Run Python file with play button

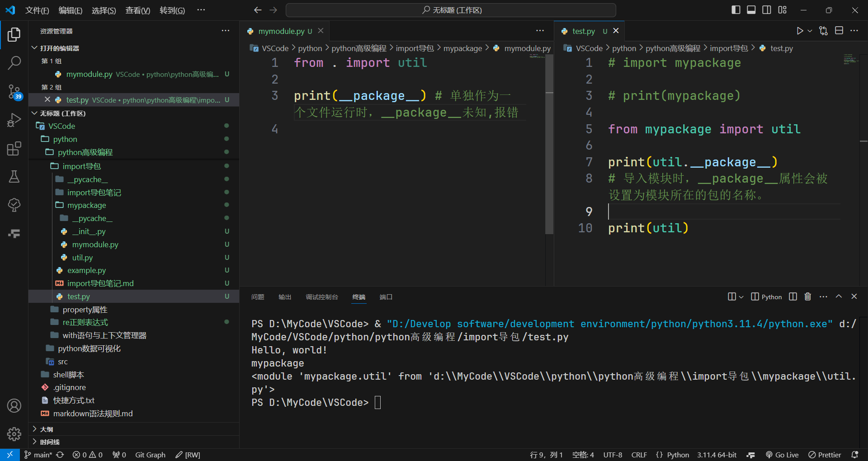[x=800, y=31]
